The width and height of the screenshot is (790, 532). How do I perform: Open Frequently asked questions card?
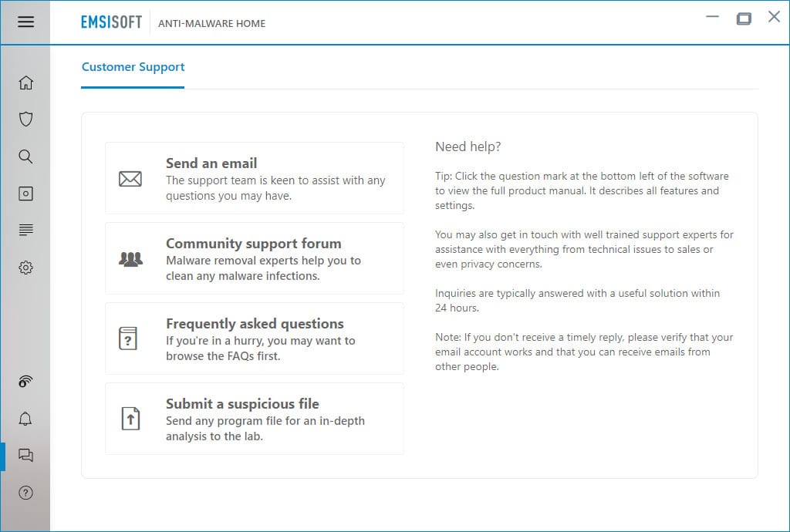(x=255, y=338)
